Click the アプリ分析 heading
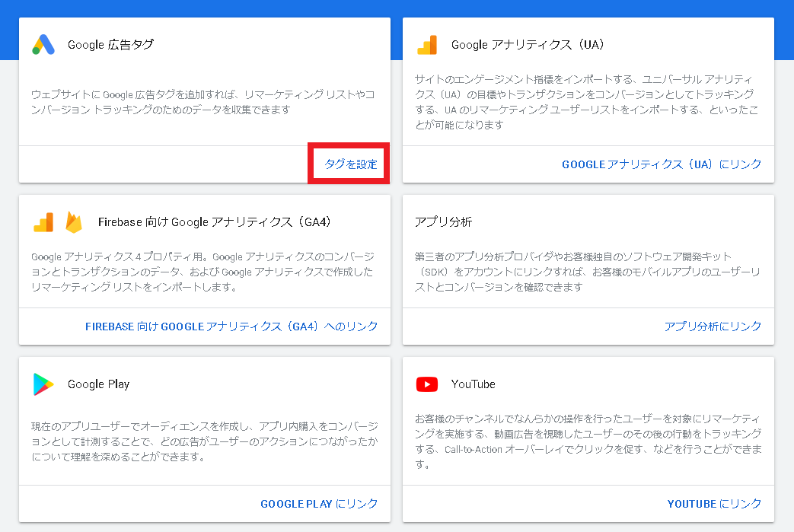Screen dimensions: 794x532 (x=443, y=221)
